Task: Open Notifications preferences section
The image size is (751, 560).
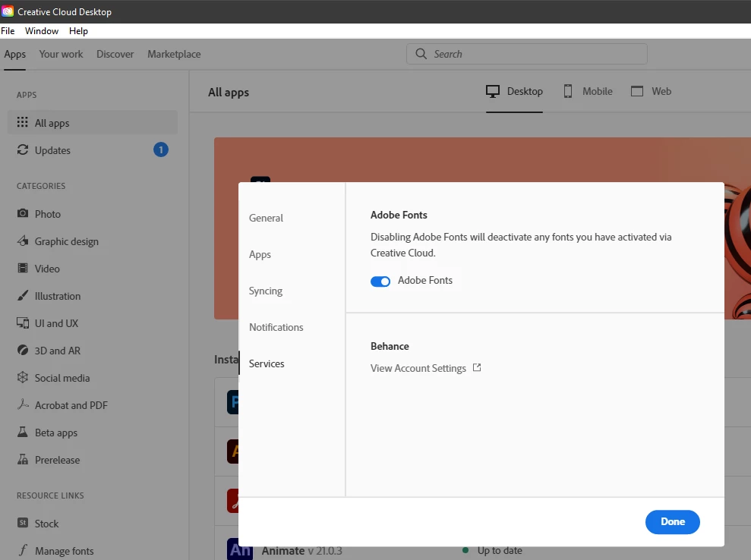Action: pyautogui.click(x=276, y=327)
